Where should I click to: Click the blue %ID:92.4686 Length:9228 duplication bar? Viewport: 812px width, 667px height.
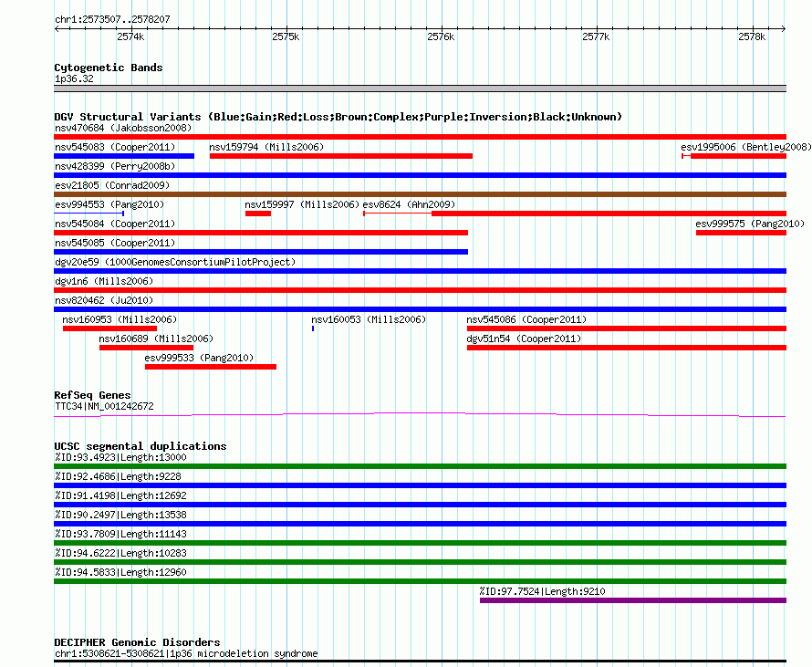tap(420, 485)
